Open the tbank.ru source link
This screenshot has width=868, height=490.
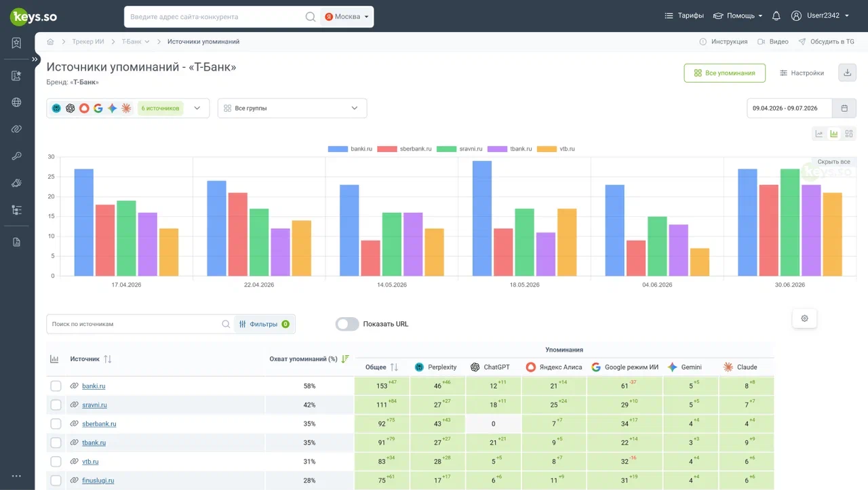94,443
